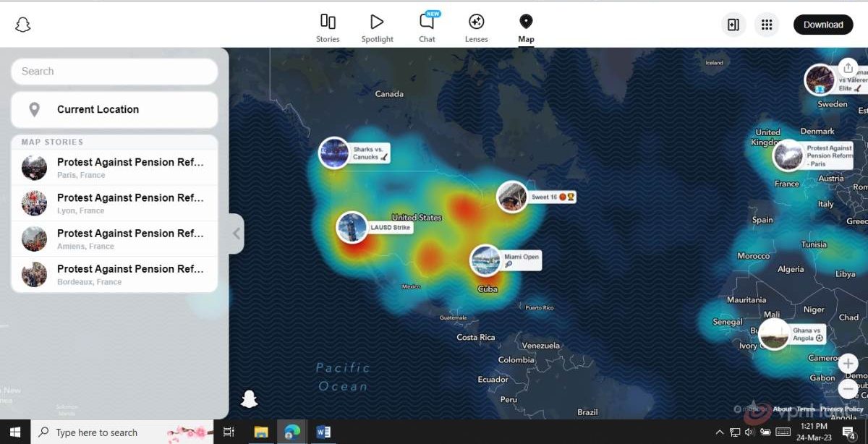
Task: Select the protest story titled for Lyon, France
Action: [x=114, y=203]
